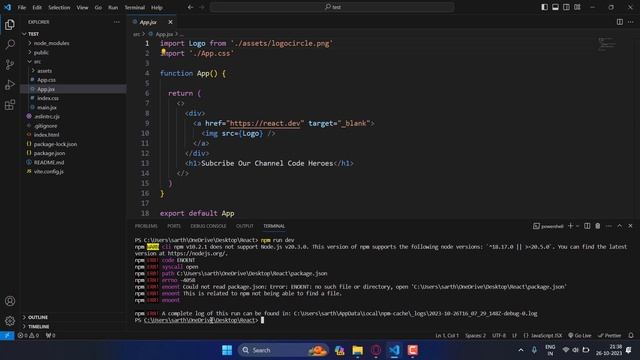The image size is (640, 360).
Task: Click the command center search box
Action: tap(332, 7)
